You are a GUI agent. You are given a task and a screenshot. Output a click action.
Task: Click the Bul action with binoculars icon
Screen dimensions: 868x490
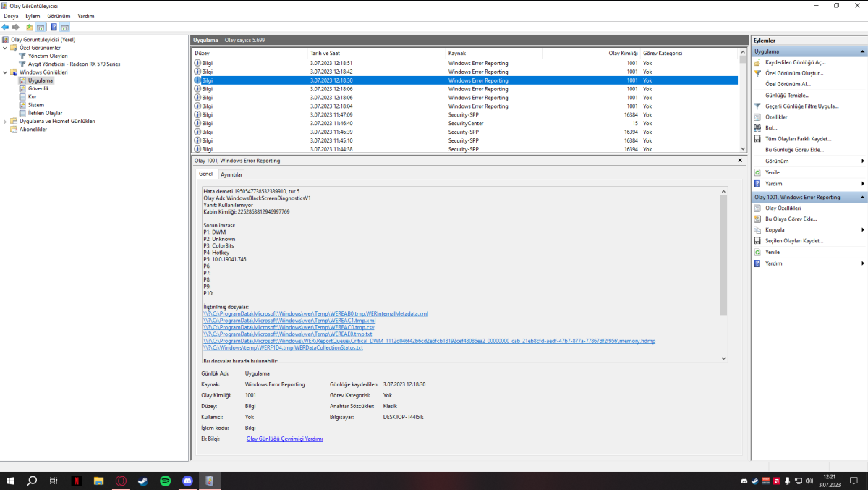(771, 127)
